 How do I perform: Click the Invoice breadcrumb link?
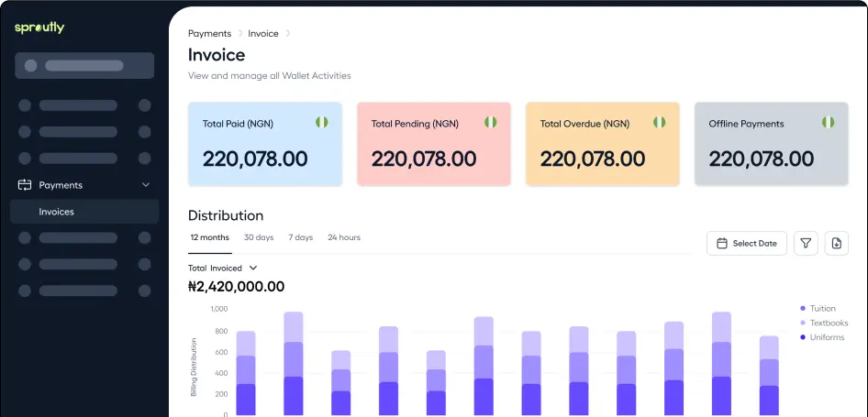pyautogui.click(x=263, y=33)
